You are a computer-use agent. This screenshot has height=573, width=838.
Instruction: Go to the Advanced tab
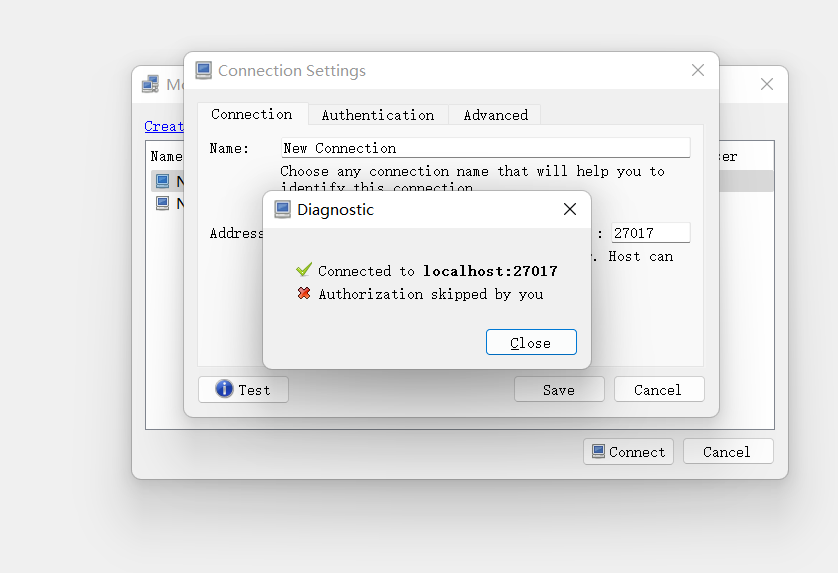coord(495,115)
